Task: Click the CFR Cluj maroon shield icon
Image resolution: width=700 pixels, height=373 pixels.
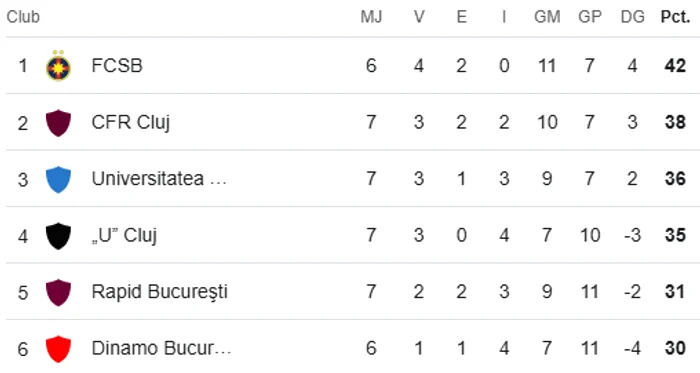Action: 58,123
